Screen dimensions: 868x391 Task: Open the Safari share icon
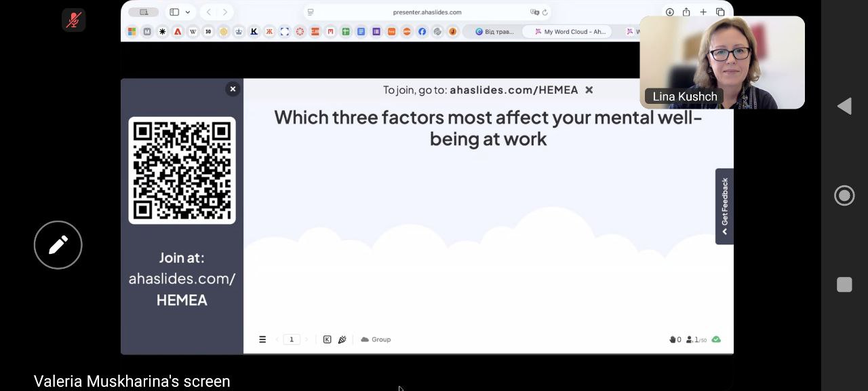686,12
